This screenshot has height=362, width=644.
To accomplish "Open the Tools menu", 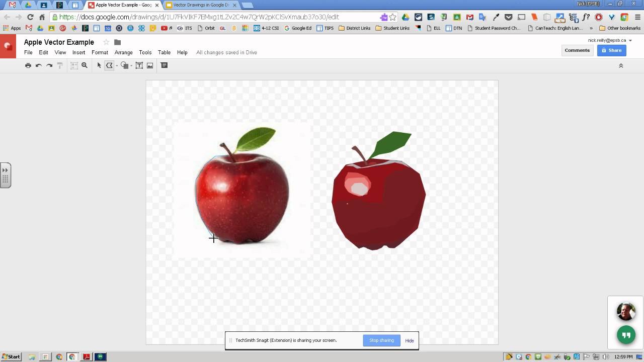I will (145, 52).
